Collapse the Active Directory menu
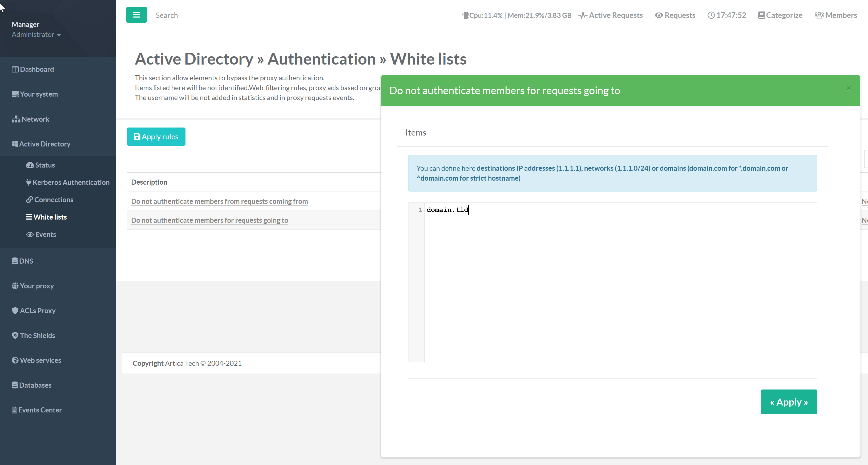The image size is (868, 465). (x=45, y=144)
